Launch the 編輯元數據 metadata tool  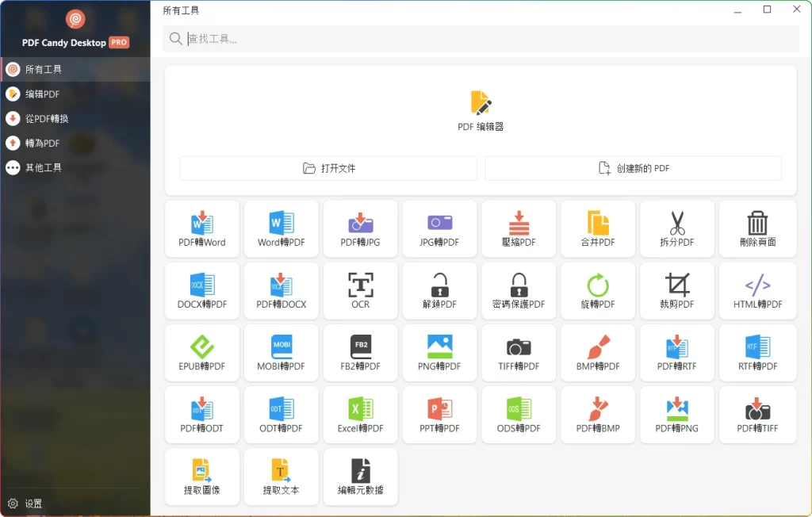tap(361, 476)
